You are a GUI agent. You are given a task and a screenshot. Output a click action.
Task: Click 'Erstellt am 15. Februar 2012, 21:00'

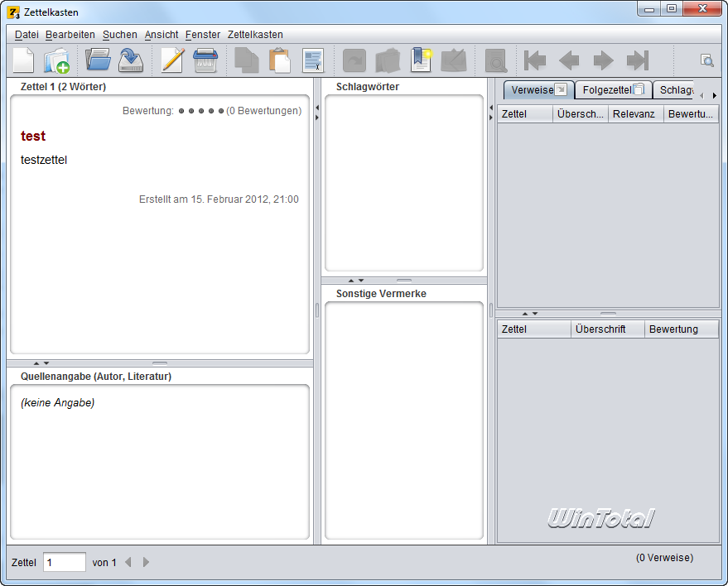[219, 199]
